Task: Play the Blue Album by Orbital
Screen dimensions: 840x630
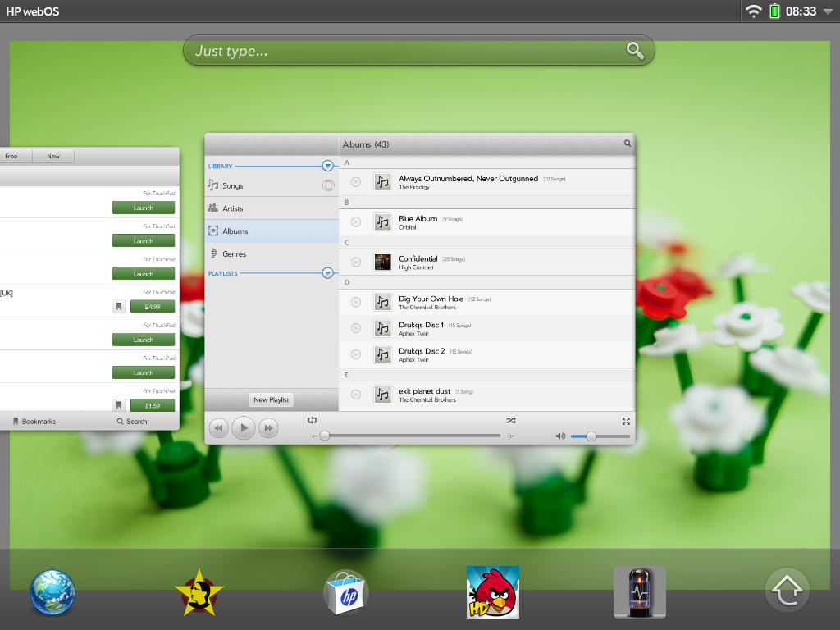Action: (356, 221)
